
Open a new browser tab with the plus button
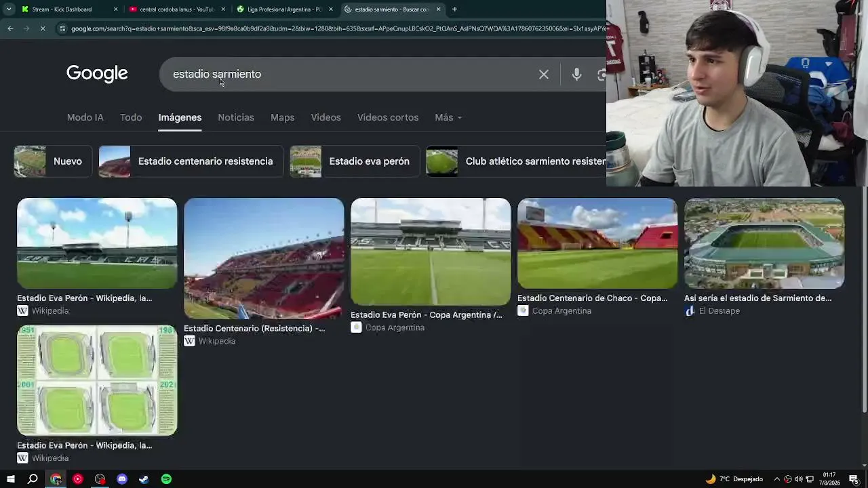(x=454, y=9)
